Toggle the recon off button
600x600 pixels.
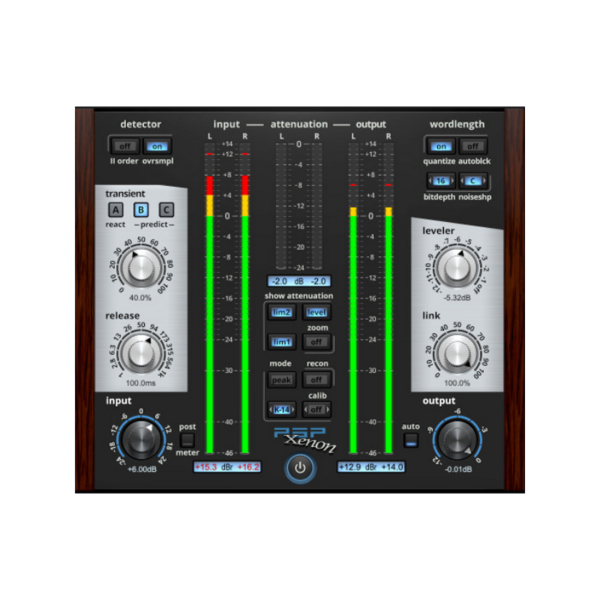pos(316,380)
